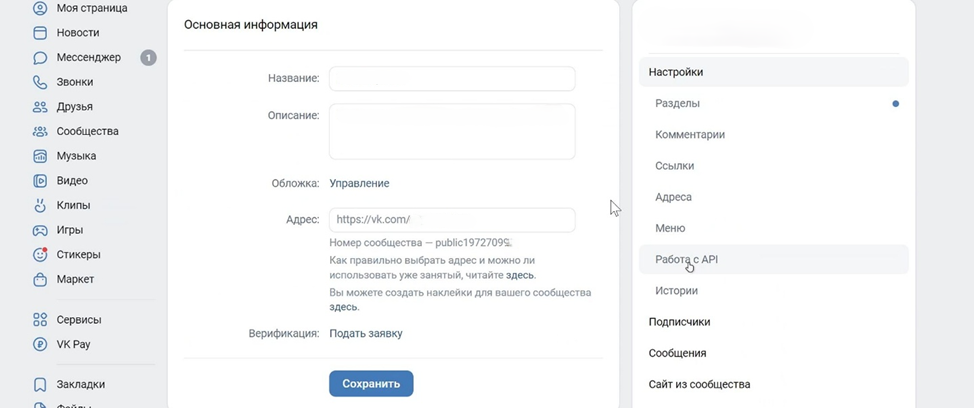Expand the Сообщения section
This screenshot has height=408, width=974.
[x=677, y=353]
